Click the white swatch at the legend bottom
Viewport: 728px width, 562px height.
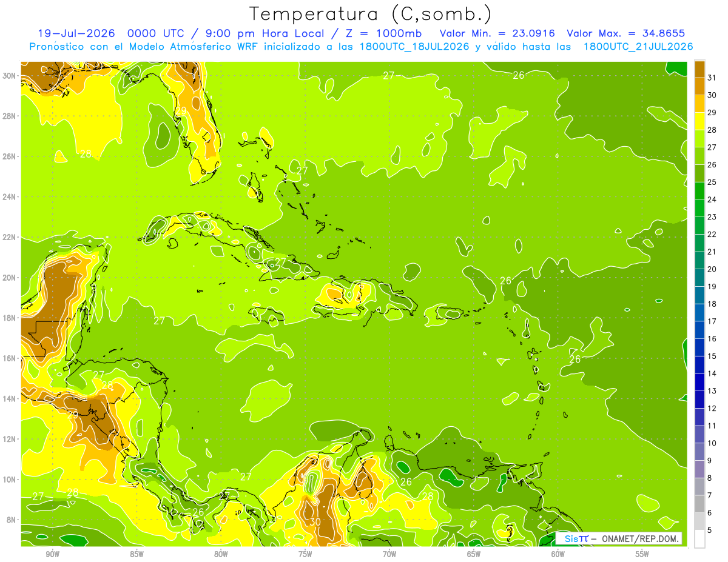(x=699, y=539)
